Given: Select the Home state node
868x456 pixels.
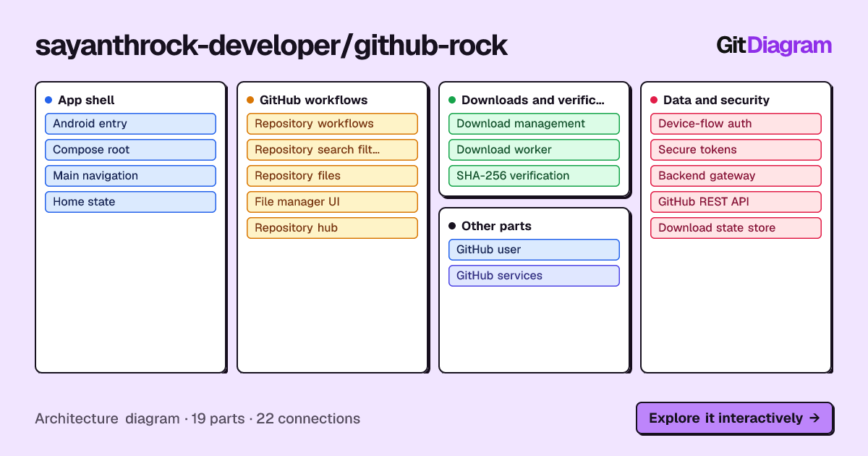Looking at the screenshot, I should pos(130,202).
